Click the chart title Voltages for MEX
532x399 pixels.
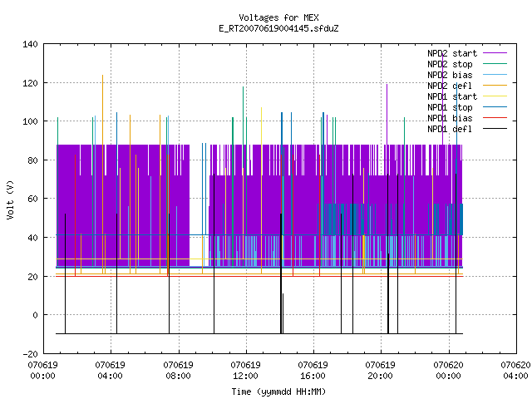pyautogui.click(x=279, y=17)
